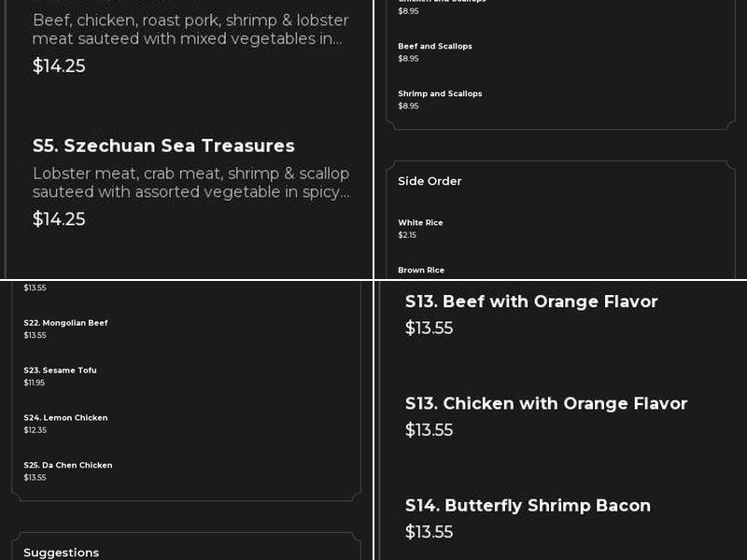Click the $8.95 price under Beef and Scallops
This screenshot has height=560, width=747.
tap(406, 58)
